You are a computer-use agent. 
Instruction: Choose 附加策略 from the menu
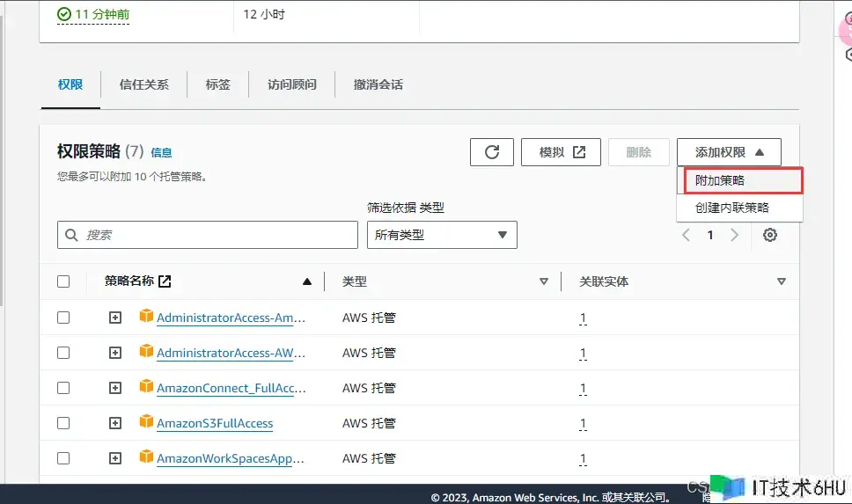[x=743, y=180]
